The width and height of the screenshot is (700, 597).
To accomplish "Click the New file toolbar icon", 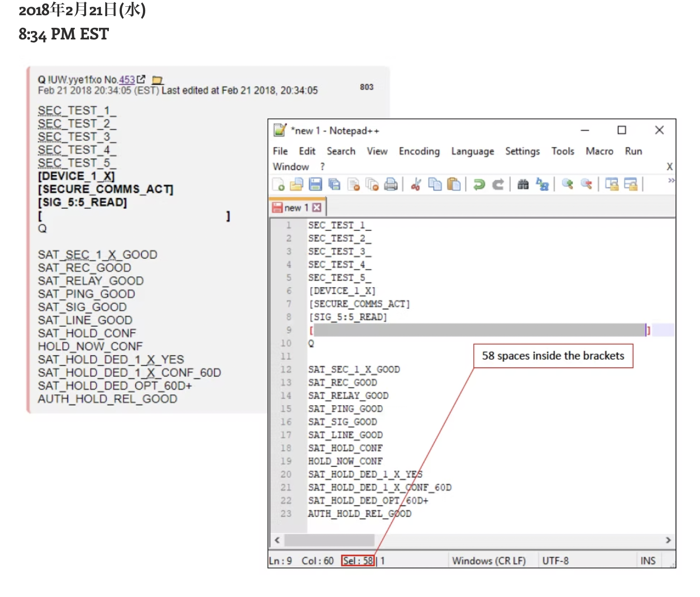I will pos(278,184).
